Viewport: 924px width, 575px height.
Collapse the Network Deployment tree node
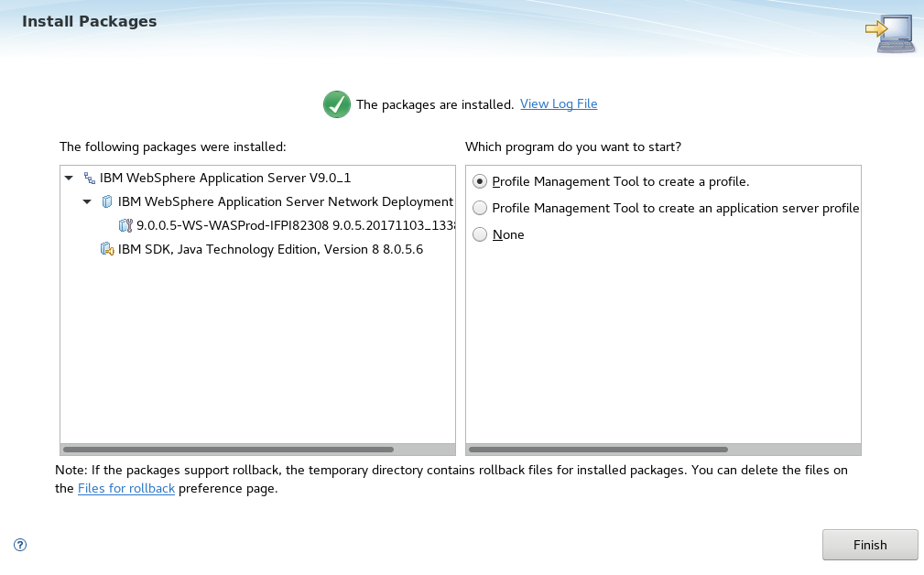pyautogui.click(x=87, y=202)
